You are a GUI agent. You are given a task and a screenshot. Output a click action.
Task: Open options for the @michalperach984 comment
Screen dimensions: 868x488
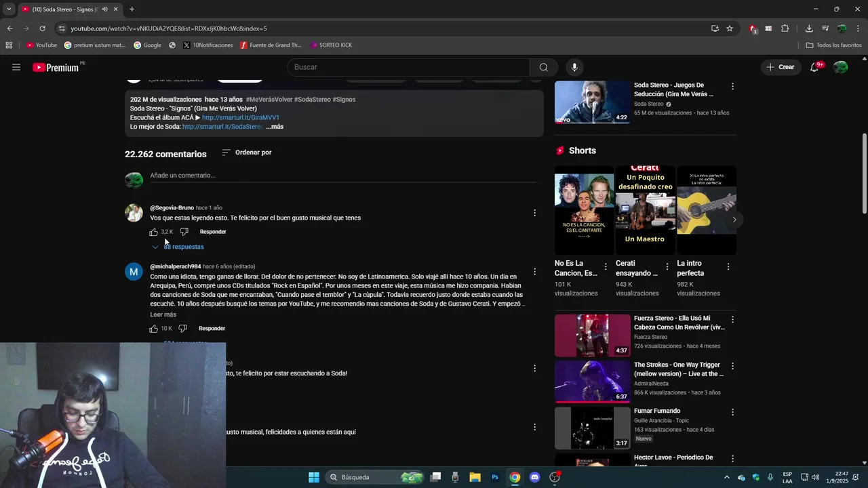(534, 272)
